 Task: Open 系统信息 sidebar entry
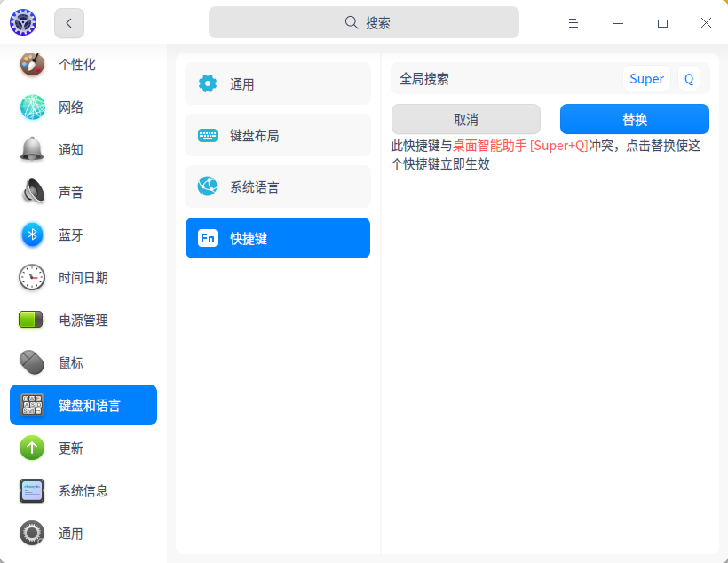click(x=83, y=491)
